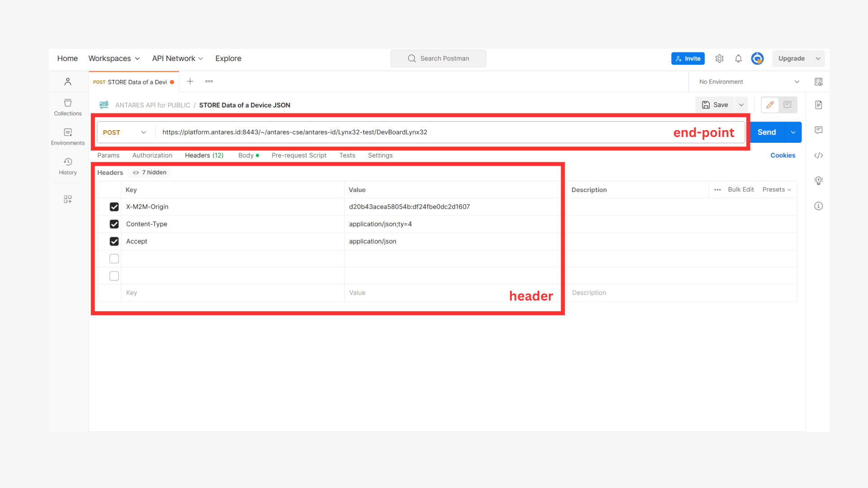This screenshot has width=868, height=488.
Task: Uncheck the X-M2M-Origin header checkbox
Action: 114,207
